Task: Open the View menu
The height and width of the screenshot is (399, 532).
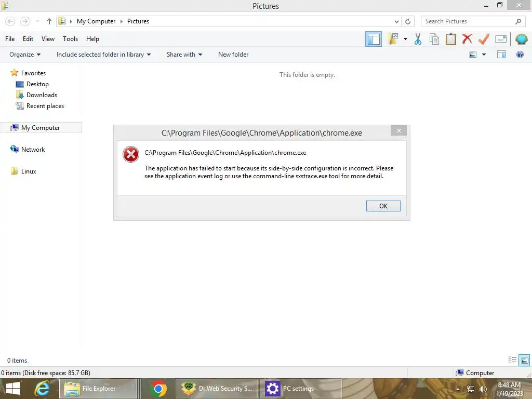Action: tap(48, 38)
